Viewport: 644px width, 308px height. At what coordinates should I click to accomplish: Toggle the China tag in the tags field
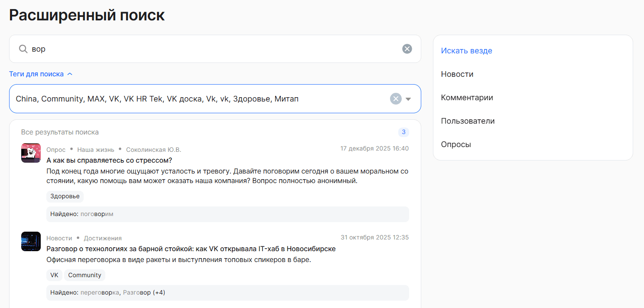coord(26,98)
